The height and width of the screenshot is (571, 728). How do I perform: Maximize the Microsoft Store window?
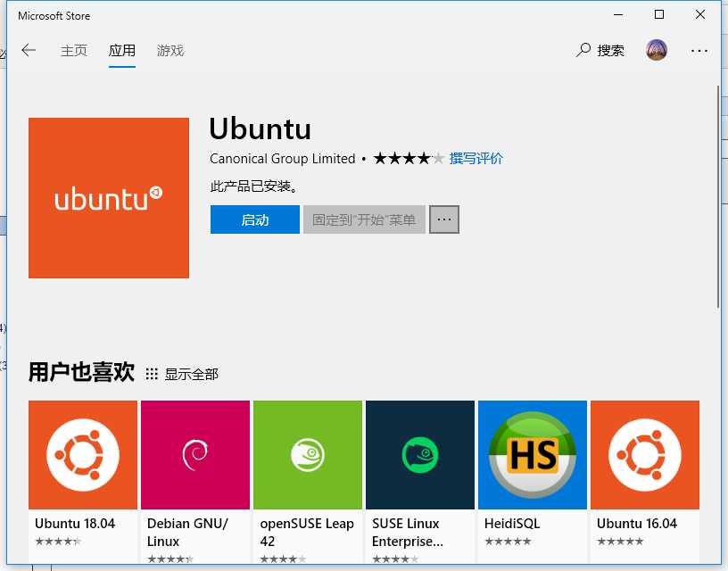click(x=658, y=15)
